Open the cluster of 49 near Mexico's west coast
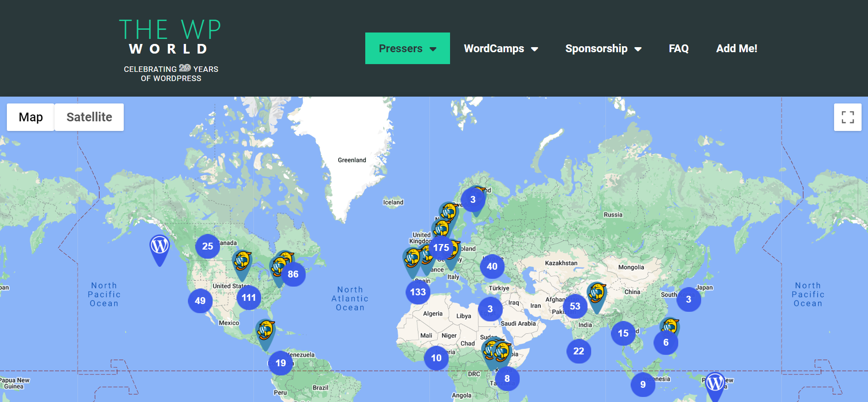This screenshot has width=868, height=402. [200, 301]
